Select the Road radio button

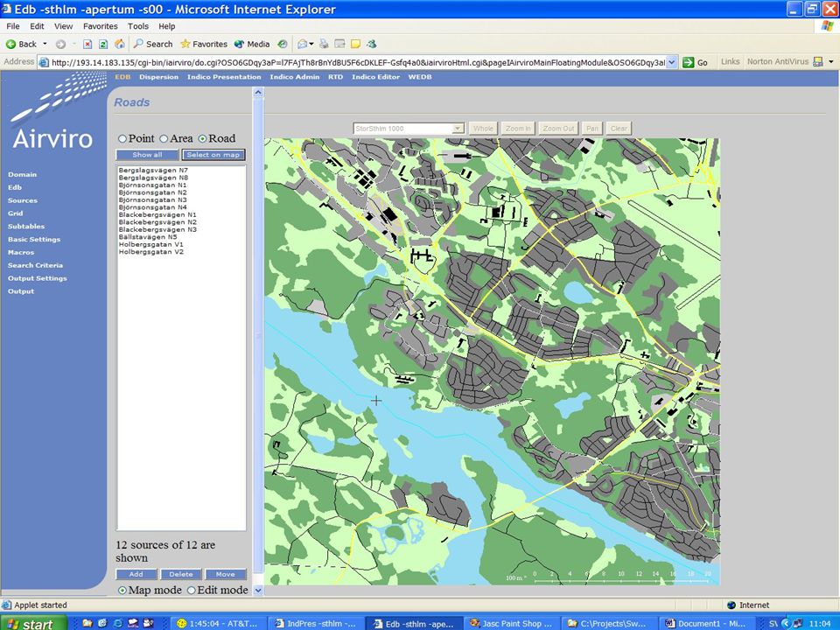[x=202, y=139]
